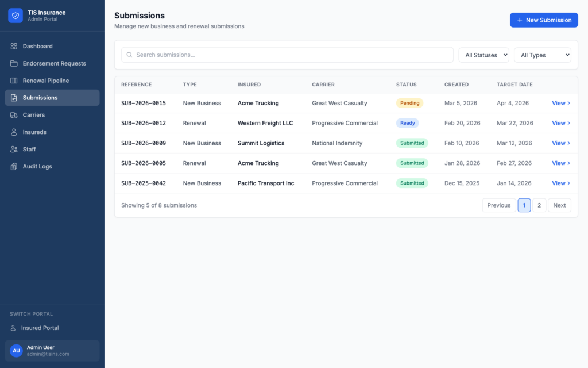Click reference SUB-2026-0015

coord(143,103)
